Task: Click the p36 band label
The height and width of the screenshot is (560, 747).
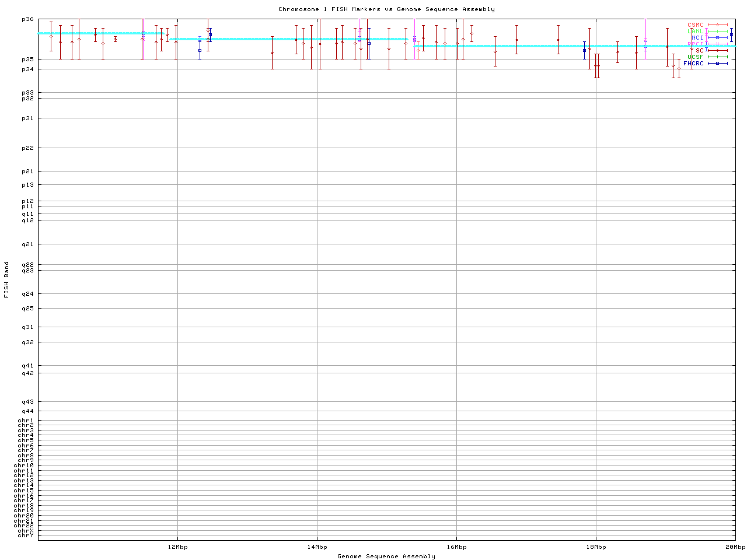Action: (x=27, y=19)
